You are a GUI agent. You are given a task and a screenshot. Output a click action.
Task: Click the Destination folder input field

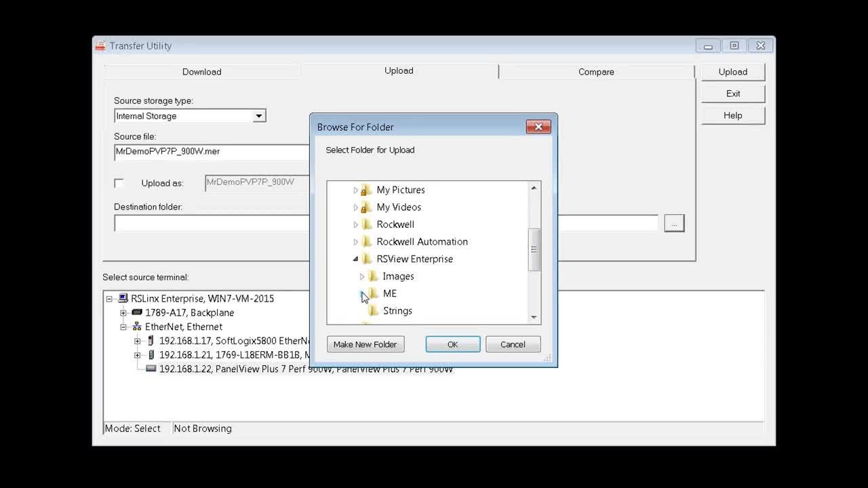click(386, 223)
